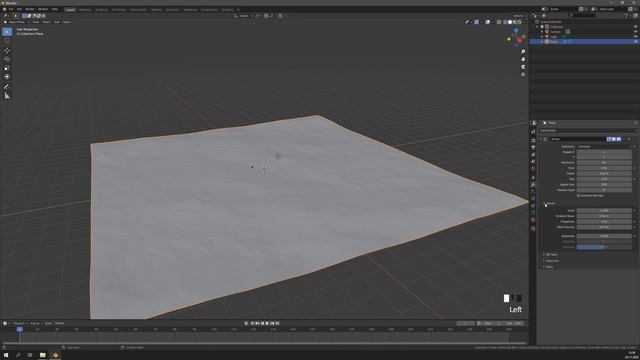Toggle the camera view icon
Screen dimensions: 640x360
pyautogui.click(x=523, y=67)
